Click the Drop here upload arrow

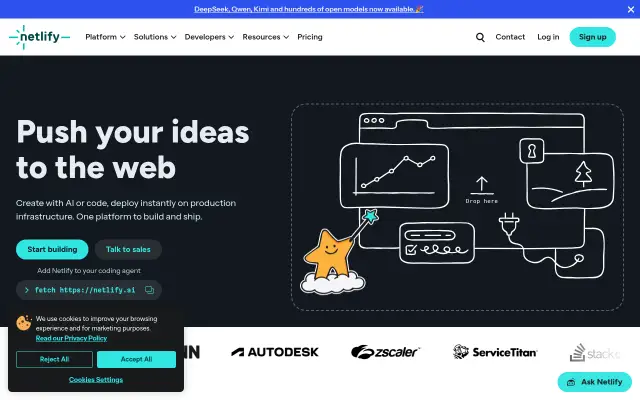[x=482, y=185]
